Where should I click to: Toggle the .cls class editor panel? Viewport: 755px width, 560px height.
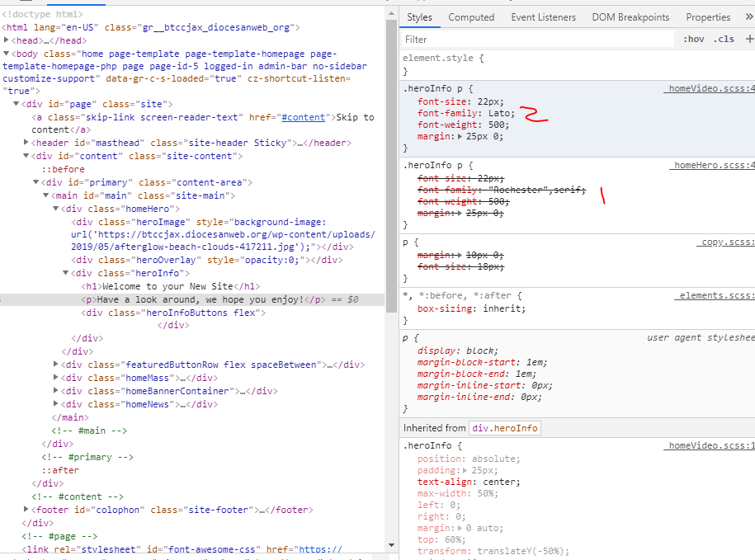click(724, 39)
